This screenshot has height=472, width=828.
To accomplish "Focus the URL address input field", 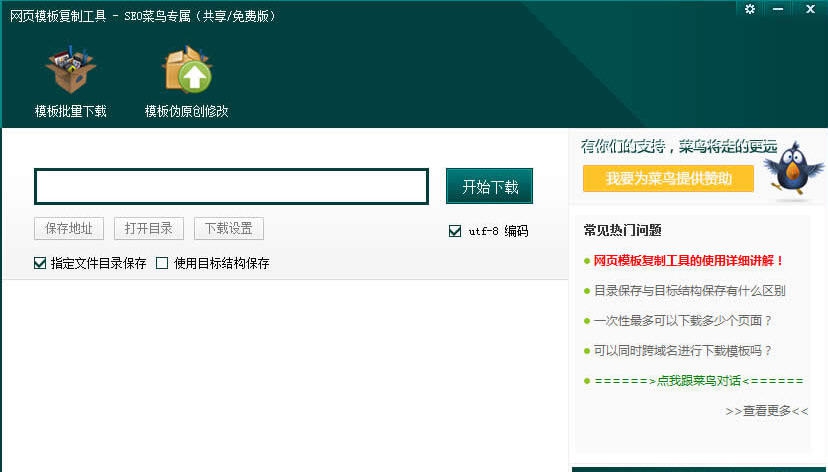I will 231,186.
